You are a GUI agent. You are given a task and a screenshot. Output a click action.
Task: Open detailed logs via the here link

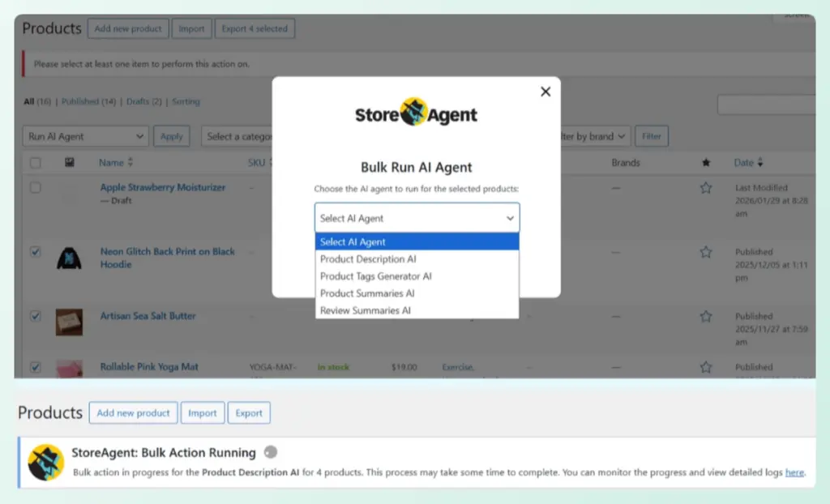point(795,472)
